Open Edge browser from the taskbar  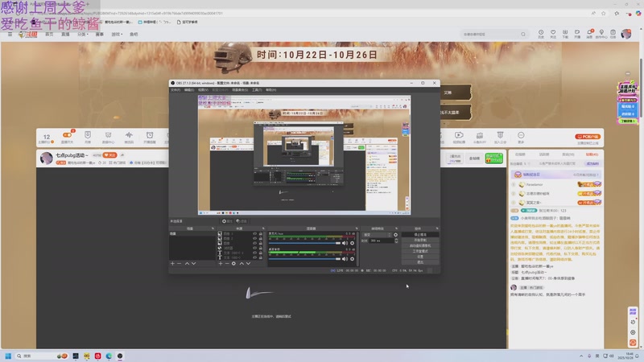109,356
